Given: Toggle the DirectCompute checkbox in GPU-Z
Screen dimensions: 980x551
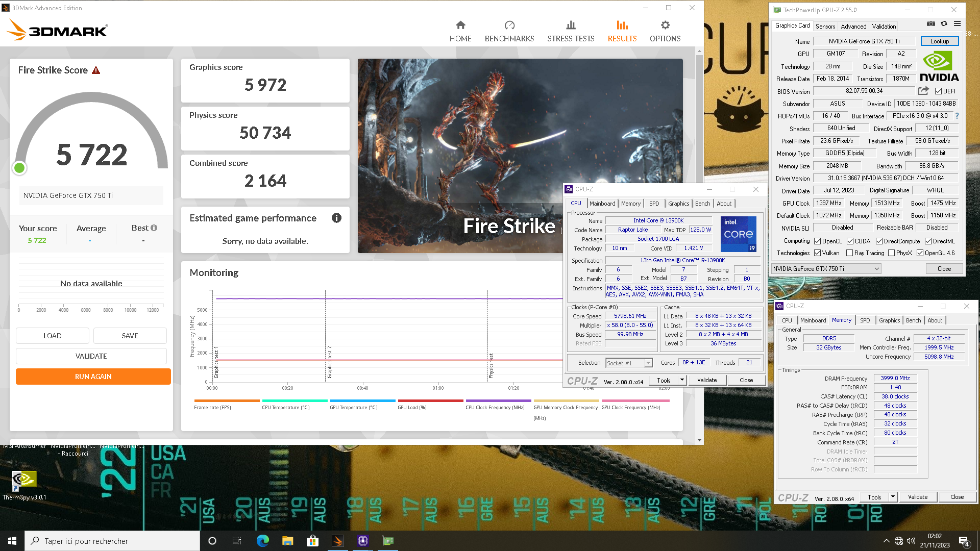Looking at the screenshot, I should coord(879,241).
